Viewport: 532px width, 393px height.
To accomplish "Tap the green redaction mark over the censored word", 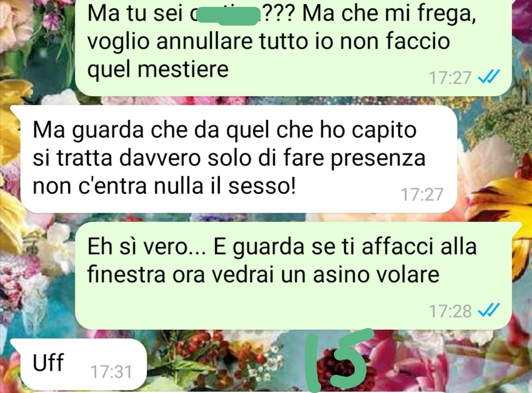I will pyautogui.click(x=227, y=15).
